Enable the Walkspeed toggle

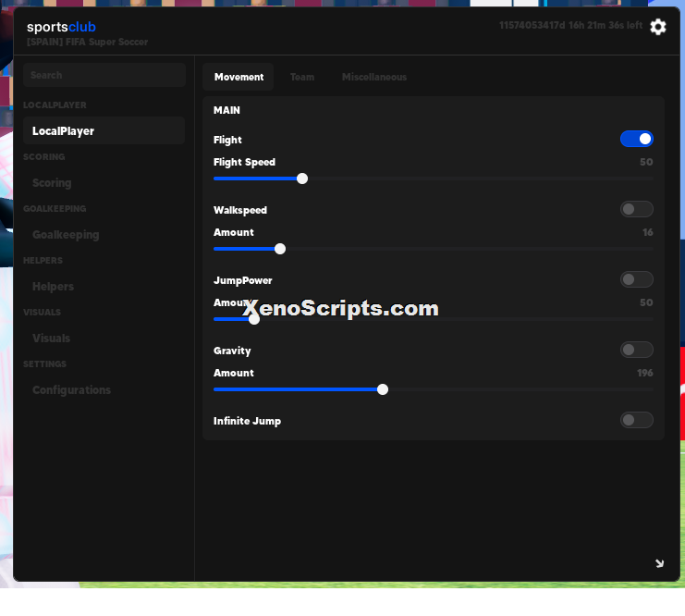(637, 209)
